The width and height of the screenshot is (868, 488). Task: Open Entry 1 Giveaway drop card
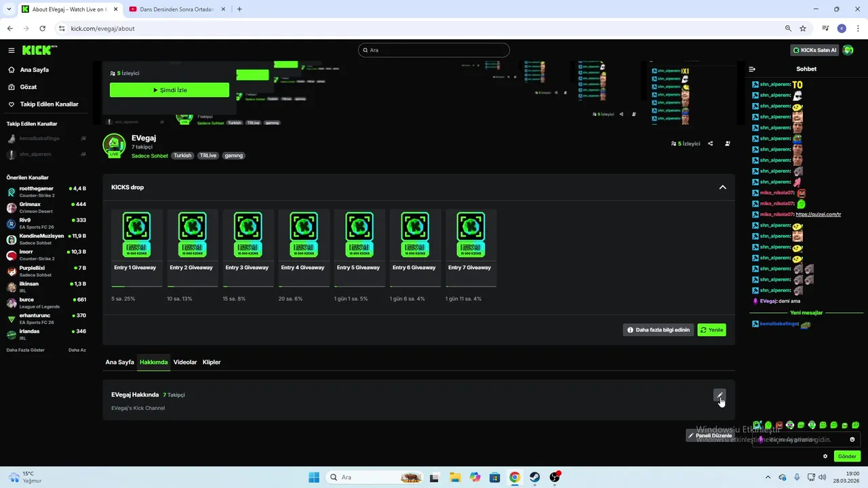coord(136,248)
